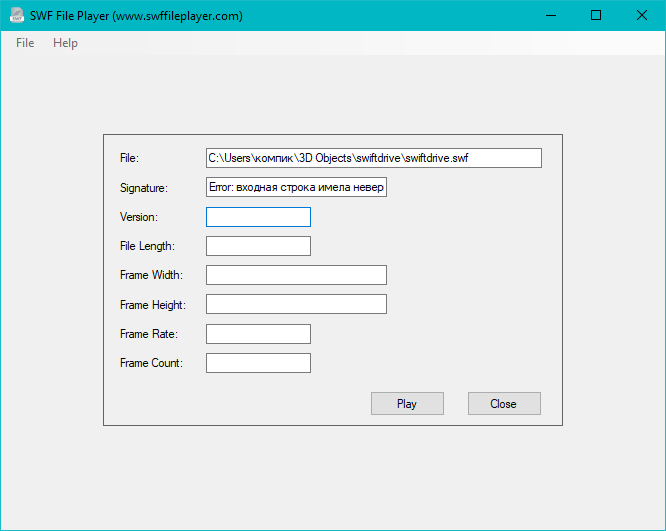Open the File menu

[x=25, y=43]
